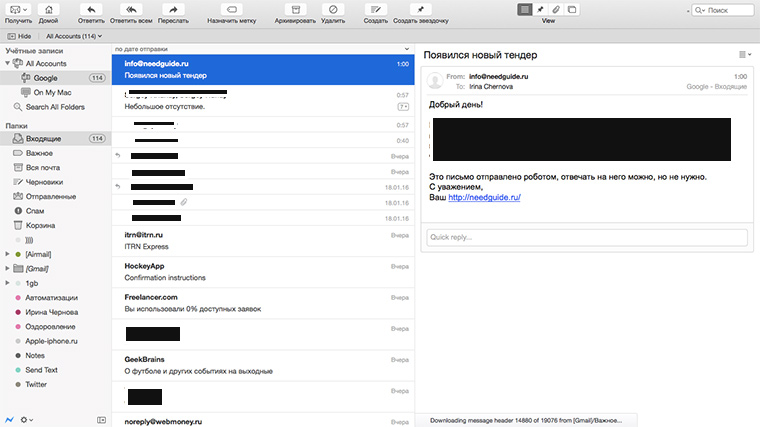Click the 114 unread badge on Входящие
Viewport: 760px width, 427px height.
click(x=97, y=139)
